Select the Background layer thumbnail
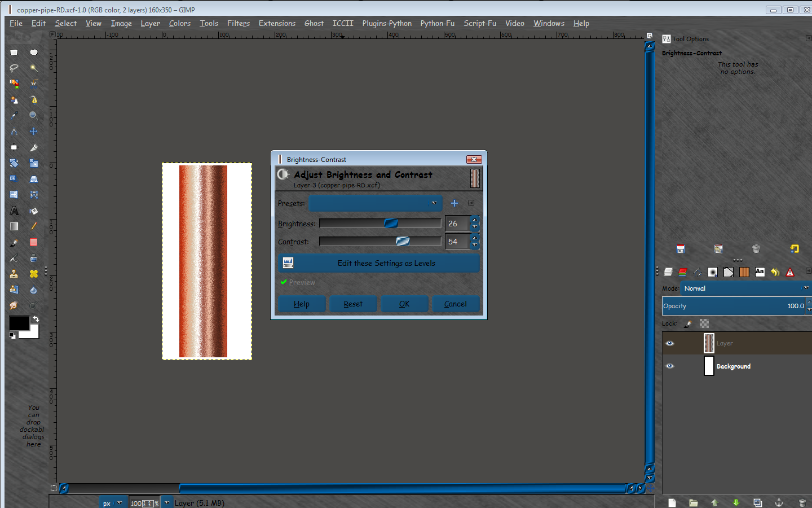This screenshot has height=508, width=812. 709,366
